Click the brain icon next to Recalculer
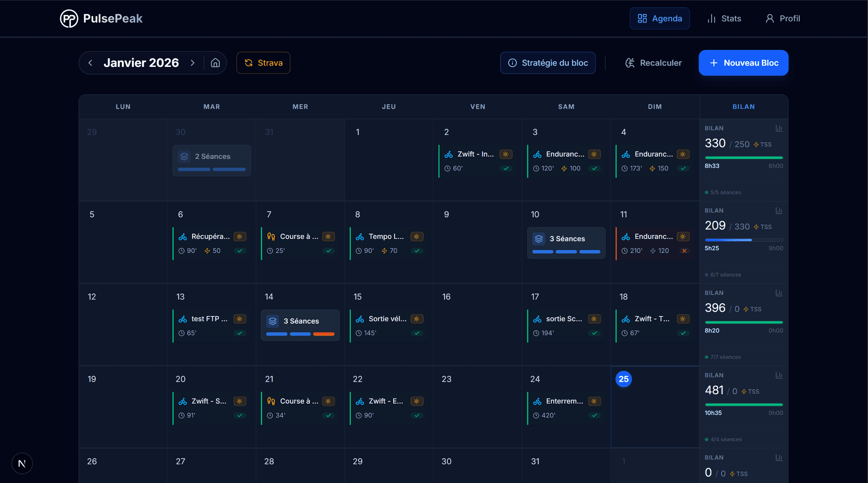 click(629, 63)
